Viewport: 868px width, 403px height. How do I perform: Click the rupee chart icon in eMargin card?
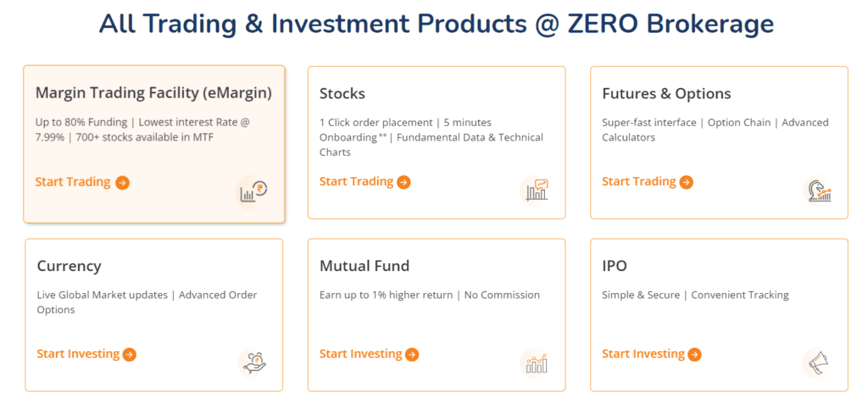point(253,192)
